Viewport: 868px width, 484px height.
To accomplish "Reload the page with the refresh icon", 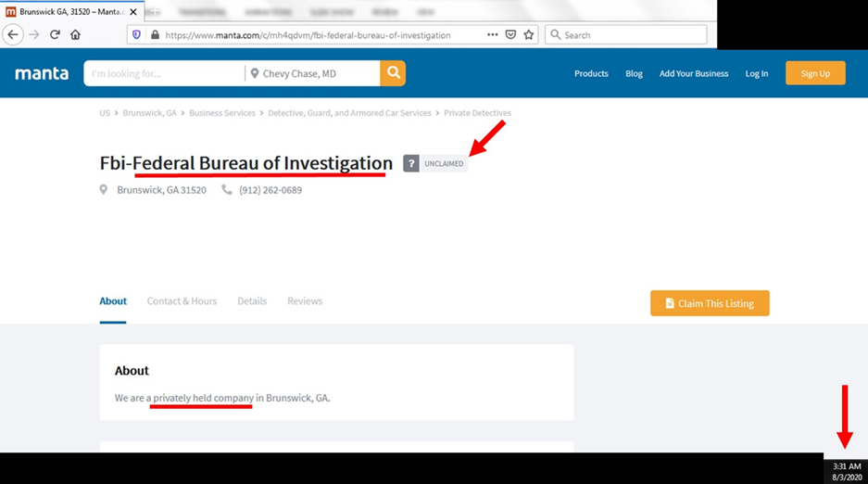I will pos(55,35).
